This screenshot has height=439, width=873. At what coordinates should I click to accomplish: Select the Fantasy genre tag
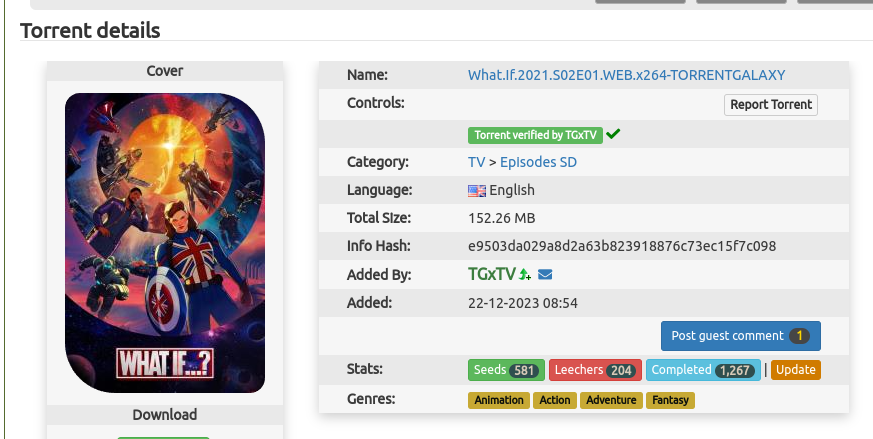click(x=671, y=400)
